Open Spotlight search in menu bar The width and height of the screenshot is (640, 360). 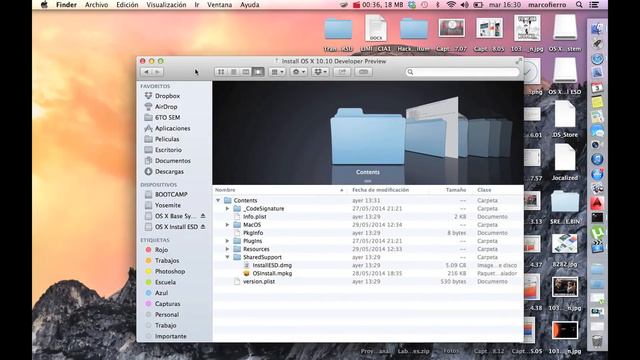(x=579, y=5)
